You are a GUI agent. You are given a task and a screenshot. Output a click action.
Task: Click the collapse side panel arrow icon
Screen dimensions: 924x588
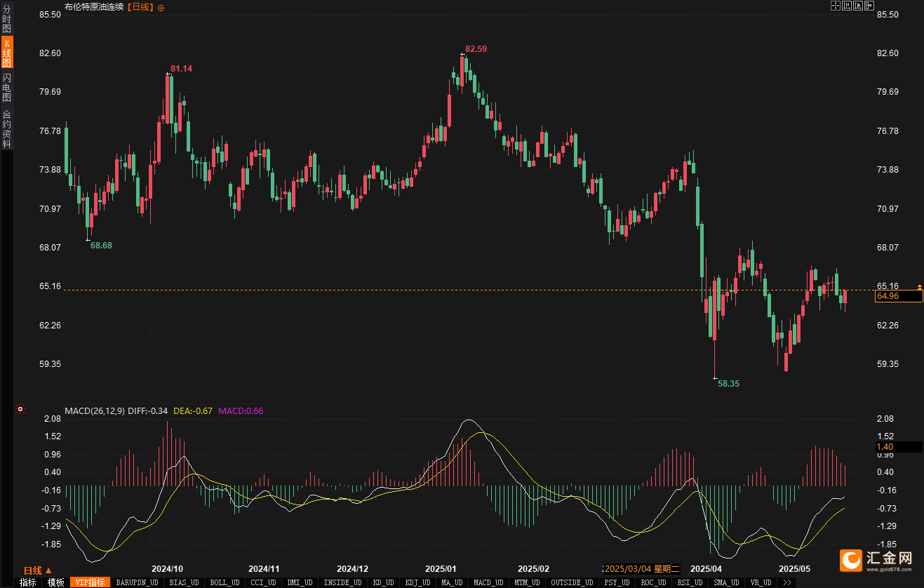[x=869, y=6]
